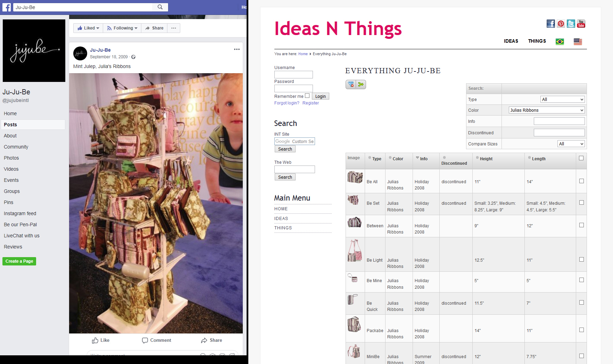Screen dimensions: 613x364
Task: Click the more options ellipsis next to Share
Action: click(174, 28)
